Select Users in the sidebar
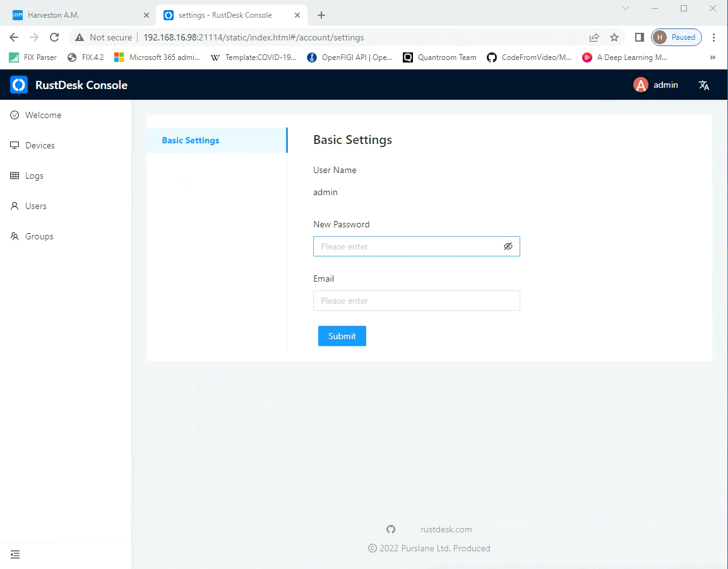 36,206
